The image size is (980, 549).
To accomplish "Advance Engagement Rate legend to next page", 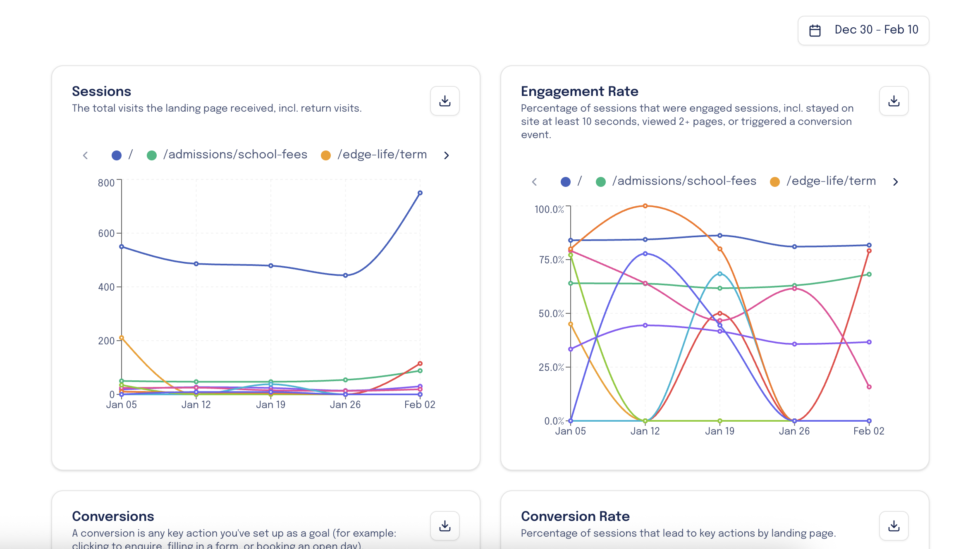I will [895, 182].
